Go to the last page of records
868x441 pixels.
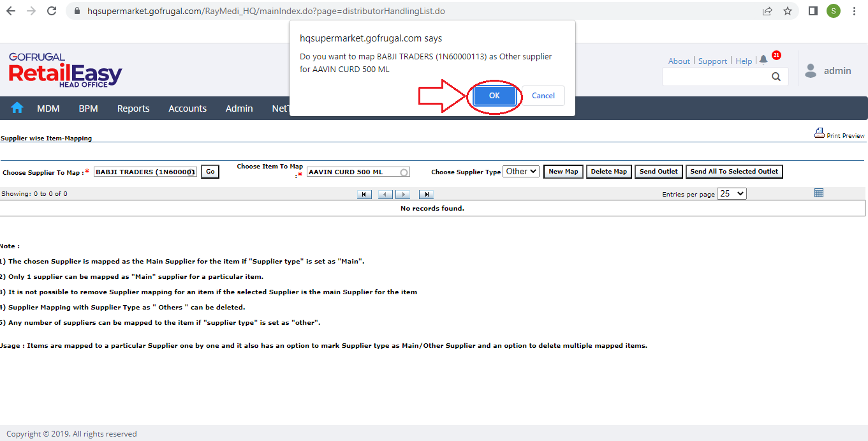click(x=426, y=194)
